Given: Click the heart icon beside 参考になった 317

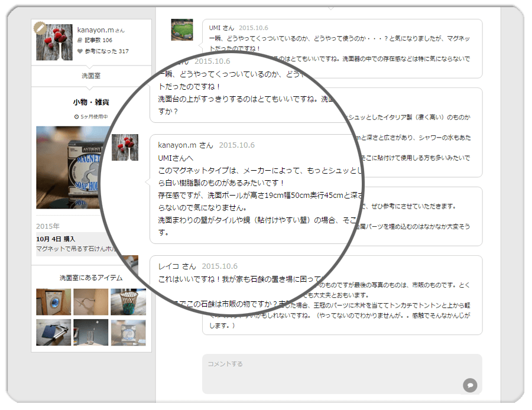Looking at the screenshot, I should 80,51.
